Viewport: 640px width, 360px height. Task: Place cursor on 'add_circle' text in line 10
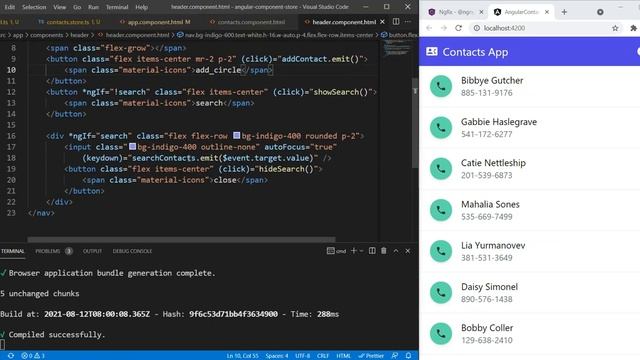pos(218,70)
